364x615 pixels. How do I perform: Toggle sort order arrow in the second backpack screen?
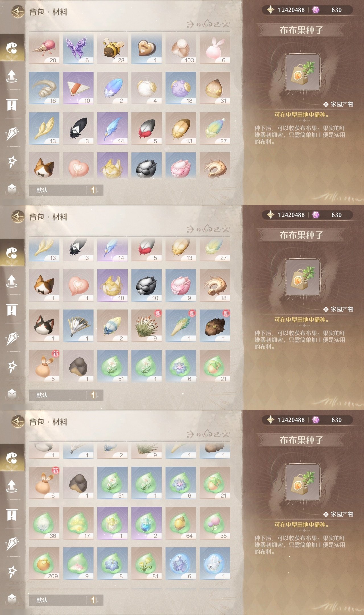(x=94, y=395)
